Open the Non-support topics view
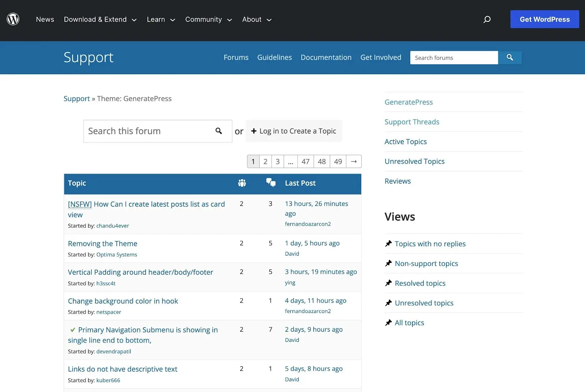This screenshot has height=392, width=585. pos(426,263)
